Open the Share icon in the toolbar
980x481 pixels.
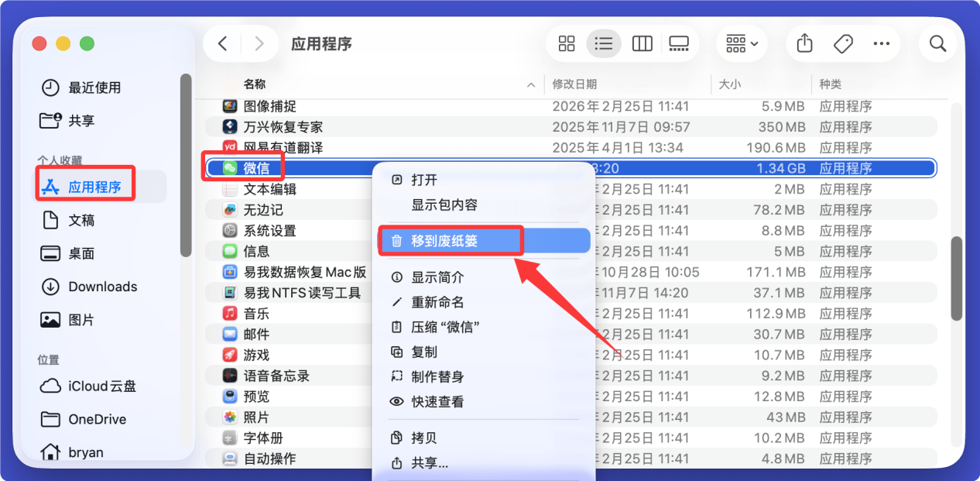point(804,43)
